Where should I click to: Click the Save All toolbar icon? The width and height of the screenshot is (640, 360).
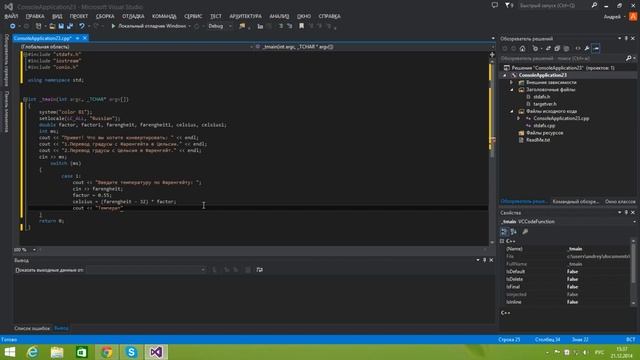point(70,26)
